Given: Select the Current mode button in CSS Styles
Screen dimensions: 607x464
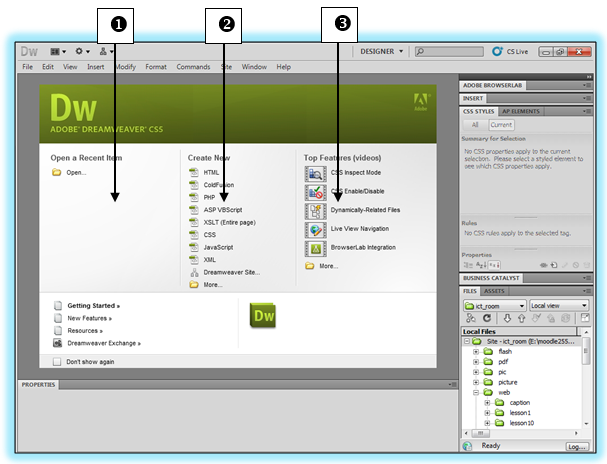Looking at the screenshot, I should (501, 125).
